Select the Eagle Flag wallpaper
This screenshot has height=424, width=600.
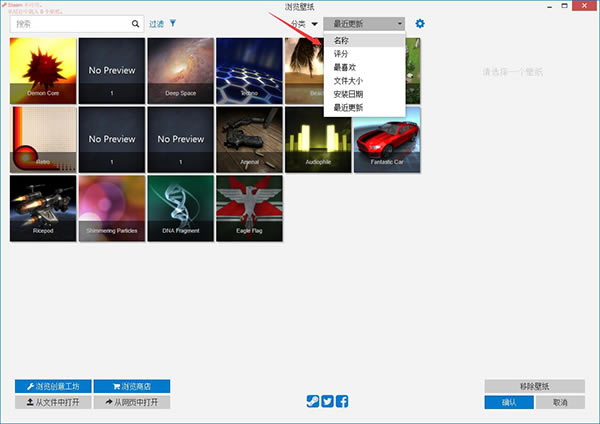point(249,209)
